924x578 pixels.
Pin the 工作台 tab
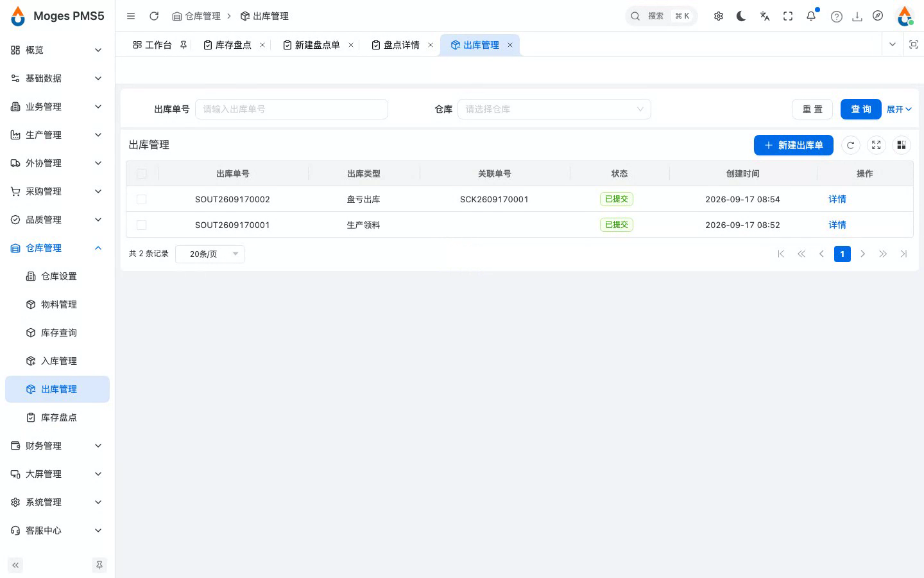pyautogui.click(x=184, y=45)
